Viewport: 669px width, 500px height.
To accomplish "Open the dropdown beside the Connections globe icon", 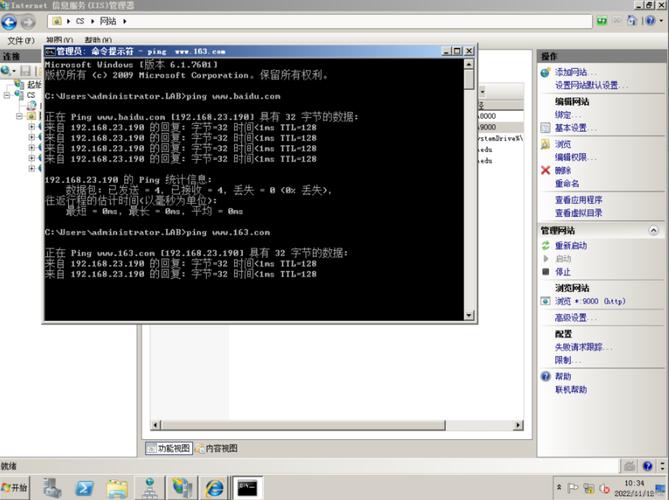I will click(x=14, y=70).
